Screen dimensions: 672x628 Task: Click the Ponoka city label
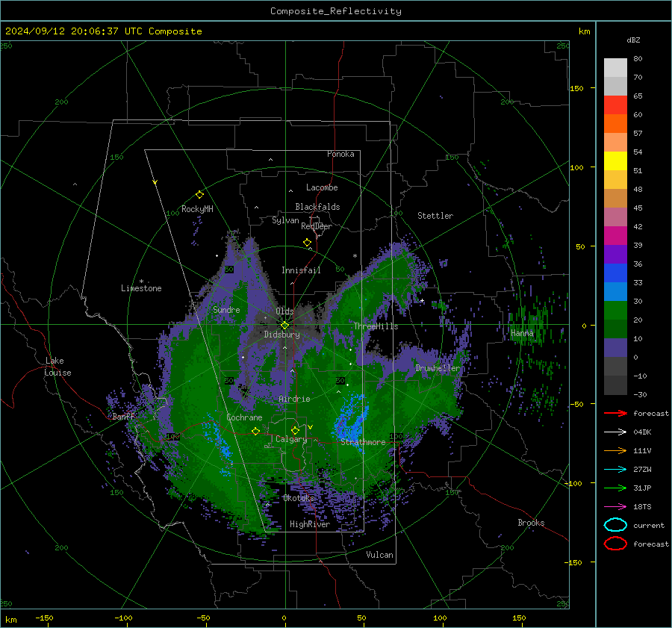(340, 154)
